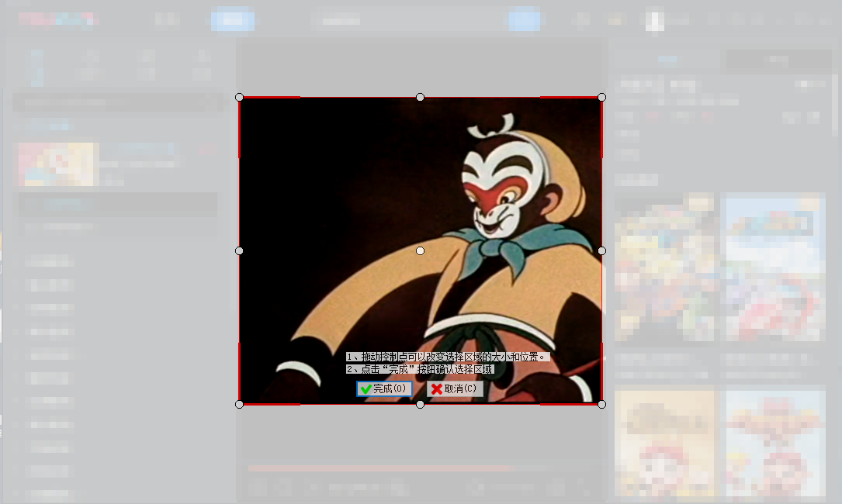The width and height of the screenshot is (842, 504).
Task: Click the highlighted blue tab in top bar
Action: coord(232,20)
